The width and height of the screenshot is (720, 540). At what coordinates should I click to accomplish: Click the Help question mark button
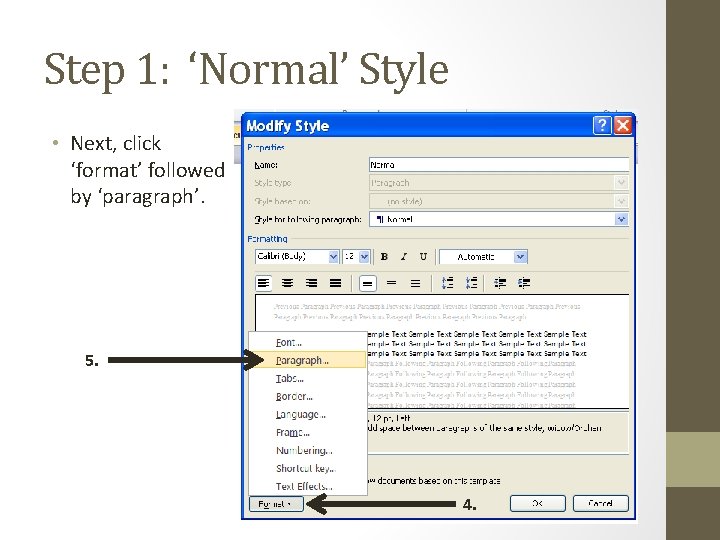602,125
